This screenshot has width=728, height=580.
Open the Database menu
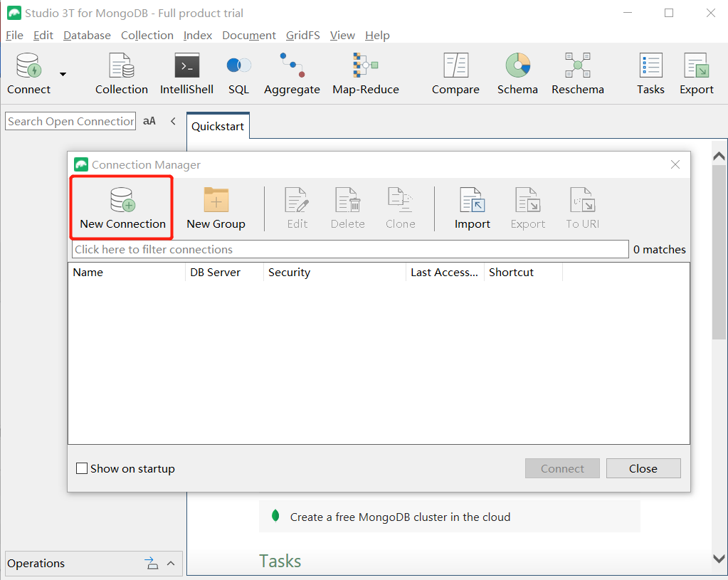click(x=87, y=36)
